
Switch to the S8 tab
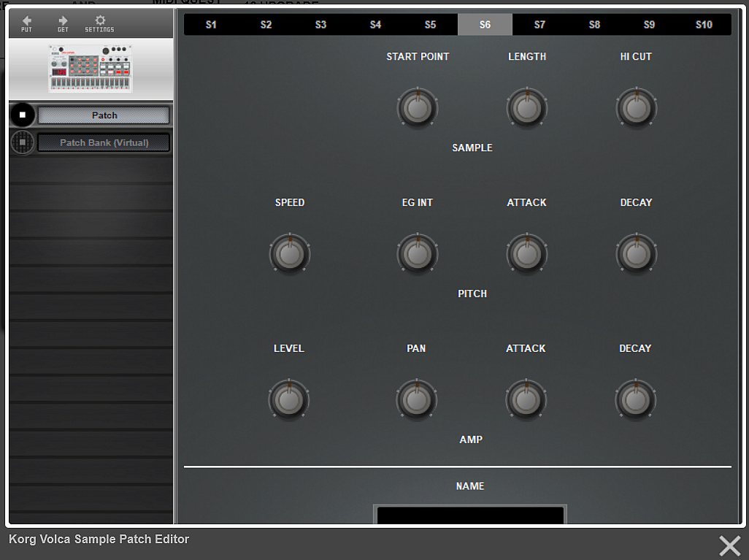(x=594, y=24)
